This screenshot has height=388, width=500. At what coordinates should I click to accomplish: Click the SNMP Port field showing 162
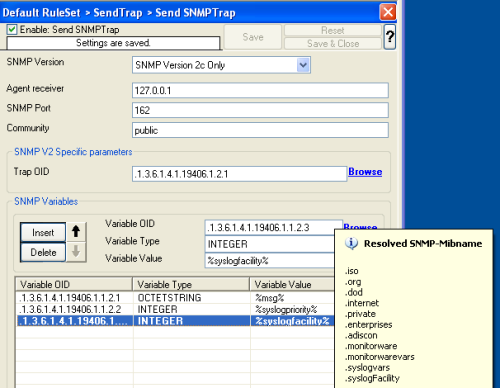tap(260, 110)
